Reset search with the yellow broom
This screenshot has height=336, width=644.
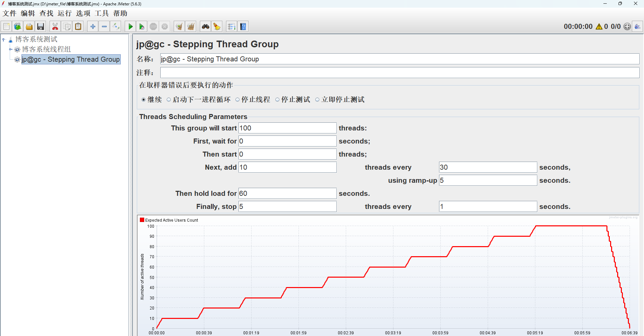coord(217,26)
